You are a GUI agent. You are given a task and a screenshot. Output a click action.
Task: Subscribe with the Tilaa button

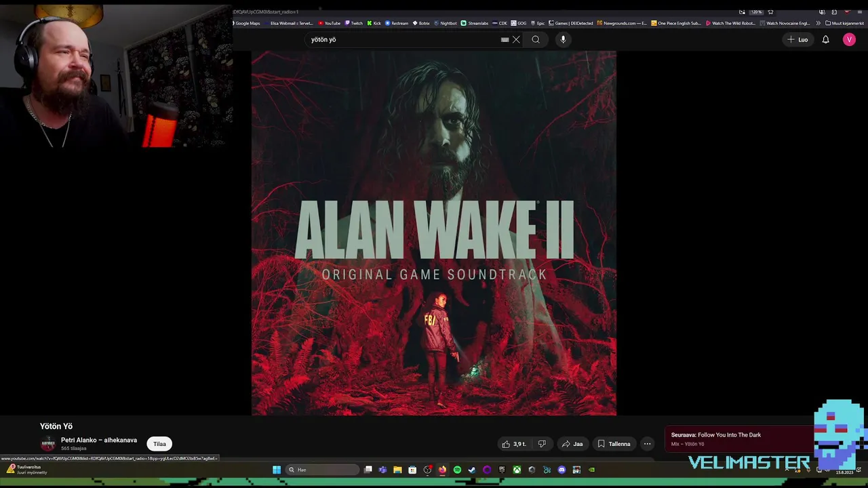[x=159, y=444]
